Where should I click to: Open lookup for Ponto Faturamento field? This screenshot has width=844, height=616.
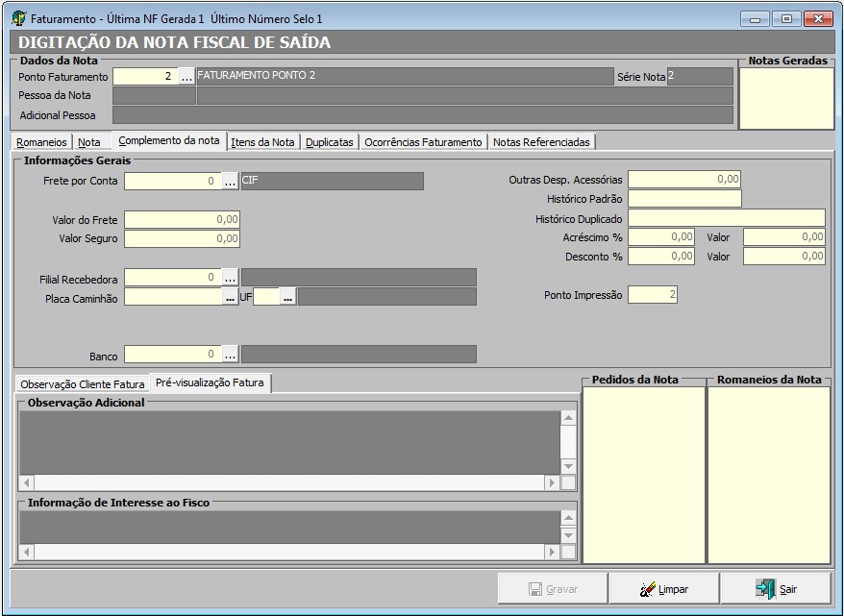(186, 77)
